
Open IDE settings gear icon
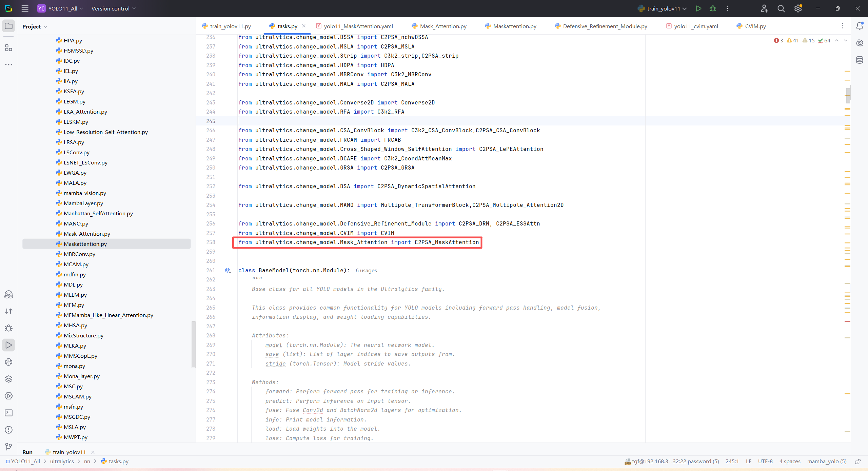coord(798,8)
